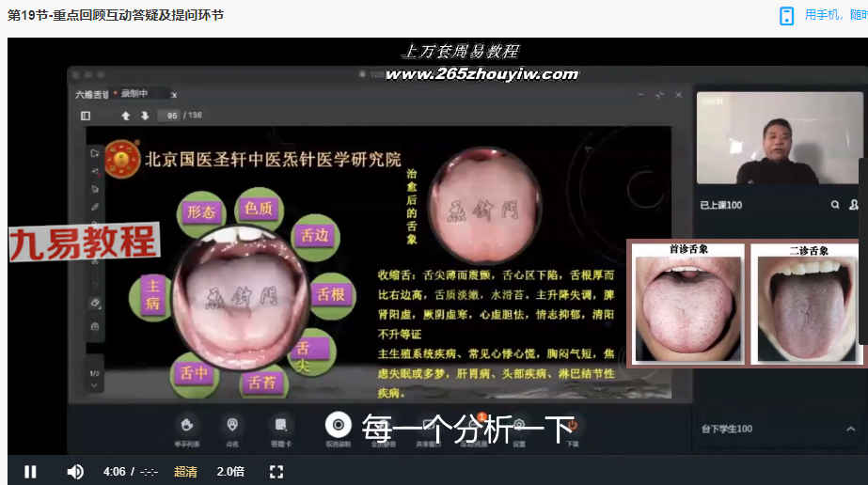Screen dimensions: 868x485
Task: Select the 六维舌诊 document tab
Action: pyautogui.click(x=92, y=95)
